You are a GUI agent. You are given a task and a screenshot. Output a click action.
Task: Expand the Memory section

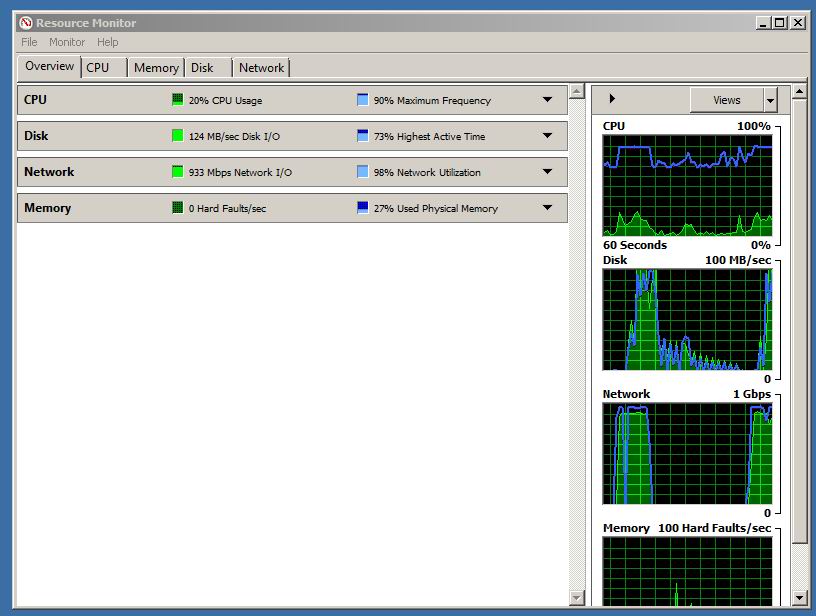(547, 208)
